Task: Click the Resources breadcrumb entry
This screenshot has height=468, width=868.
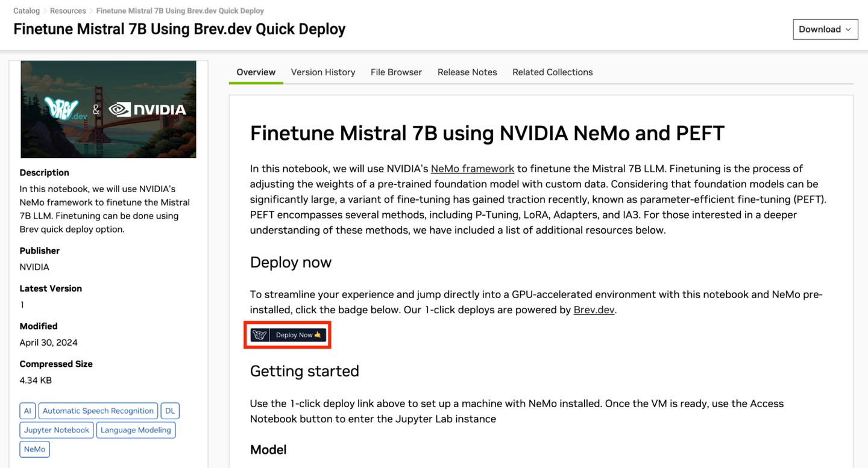Action: point(68,10)
